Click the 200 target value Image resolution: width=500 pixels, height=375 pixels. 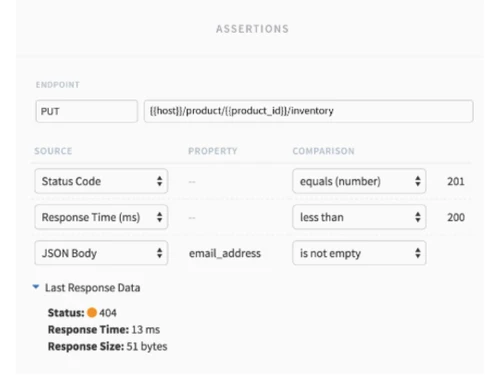click(x=456, y=217)
